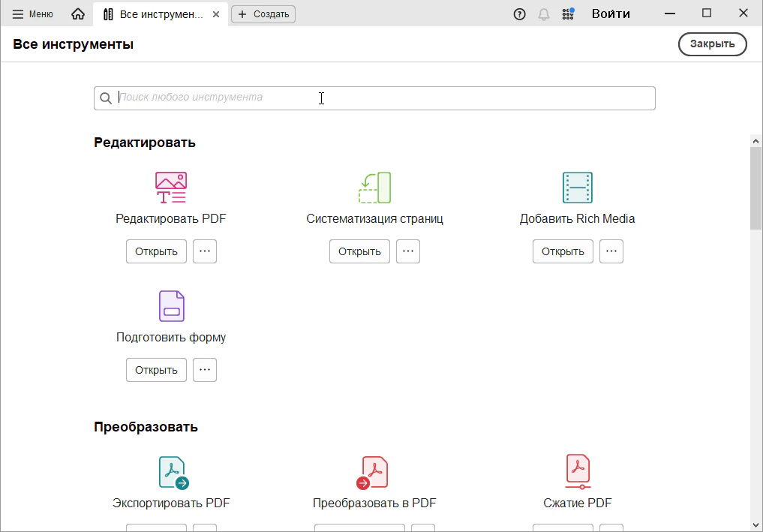Select the Подготовить форму icon

pos(171,306)
